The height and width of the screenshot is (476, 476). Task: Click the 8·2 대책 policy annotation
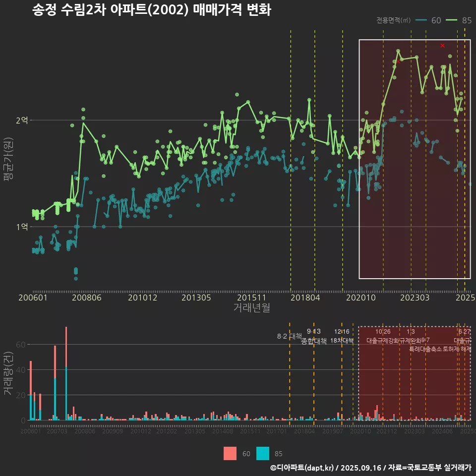pyautogui.click(x=289, y=336)
